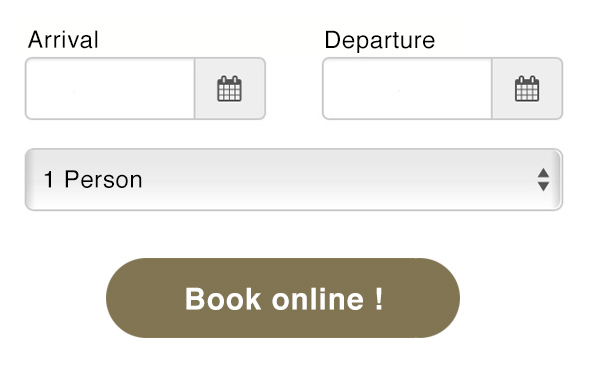Click the gray addon box beside Departure field
This screenshot has width=589, height=380.
tap(527, 89)
